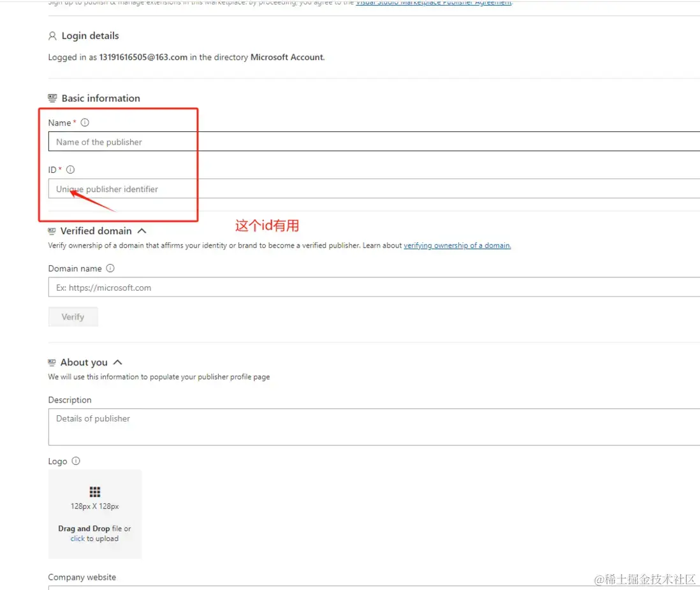Open verifying ownership of a domain link

click(x=457, y=245)
